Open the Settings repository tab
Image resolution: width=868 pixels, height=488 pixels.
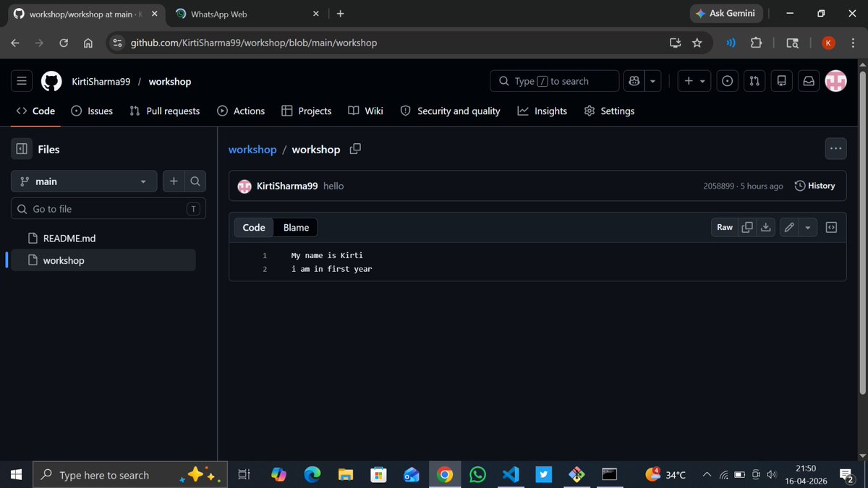click(609, 111)
